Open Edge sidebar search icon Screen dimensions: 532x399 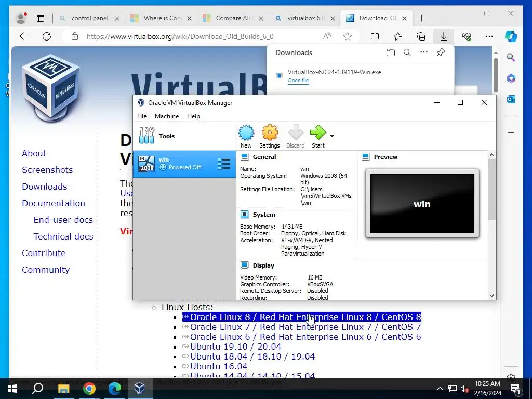(511, 57)
